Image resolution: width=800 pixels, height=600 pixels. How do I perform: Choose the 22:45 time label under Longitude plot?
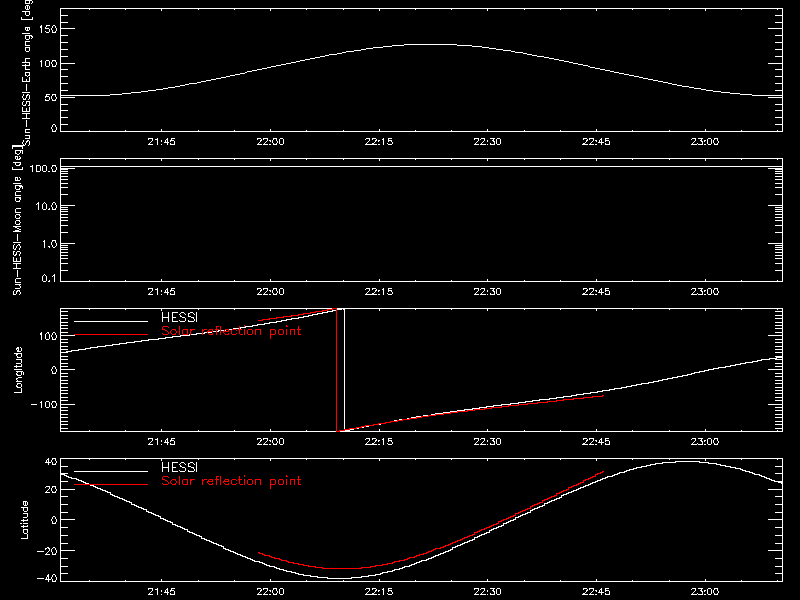pyautogui.click(x=596, y=442)
